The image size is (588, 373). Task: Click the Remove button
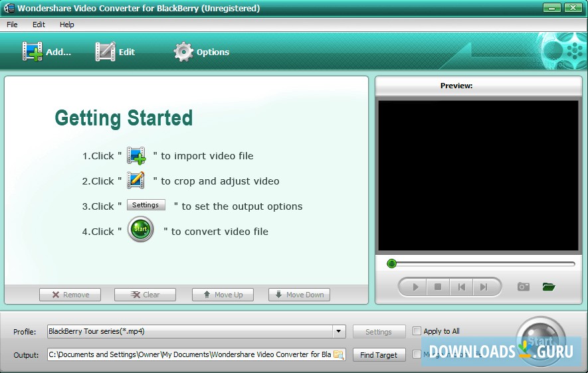pos(70,295)
